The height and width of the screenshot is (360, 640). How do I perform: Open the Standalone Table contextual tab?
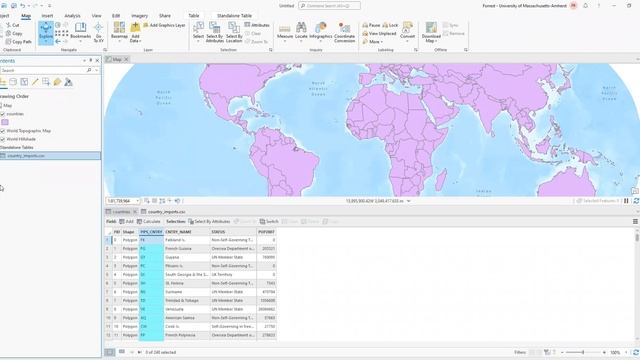(234, 16)
